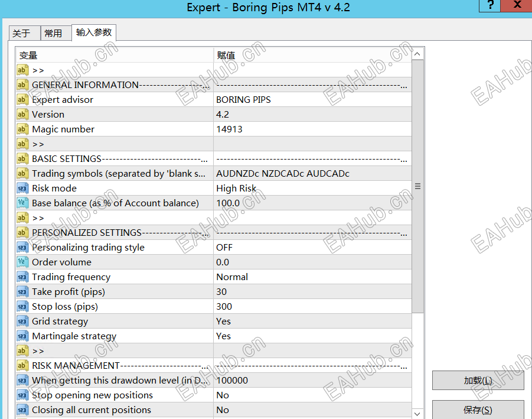Image resolution: width=532 pixels, height=419 pixels.
Task: Click the Expert advisor value BORING PIPS
Action: (312, 99)
